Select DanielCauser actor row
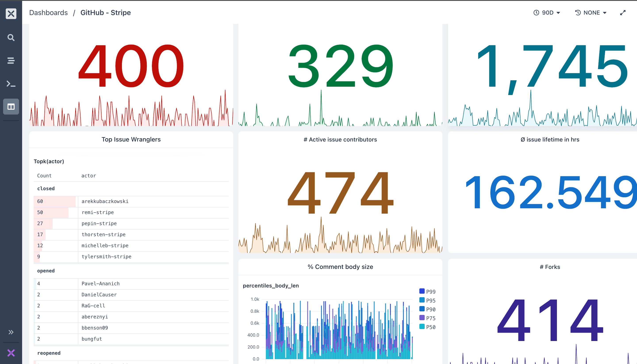Image resolution: width=637 pixels, height=364 pixels. [131, 295]
